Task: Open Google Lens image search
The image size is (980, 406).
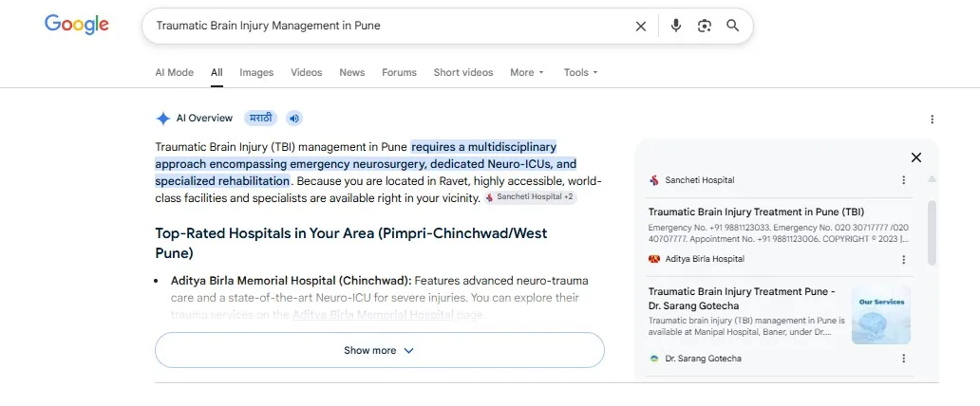Action: [705, 26]
